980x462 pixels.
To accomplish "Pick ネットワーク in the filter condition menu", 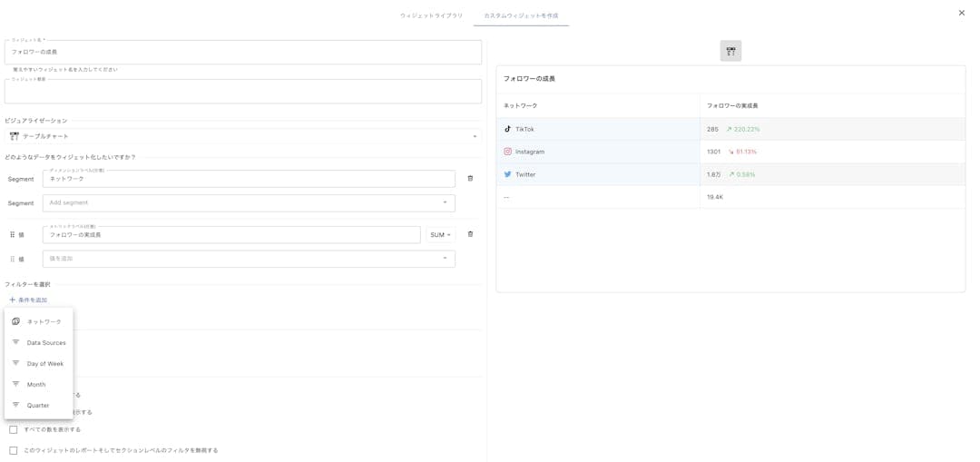I will (44, 322).
